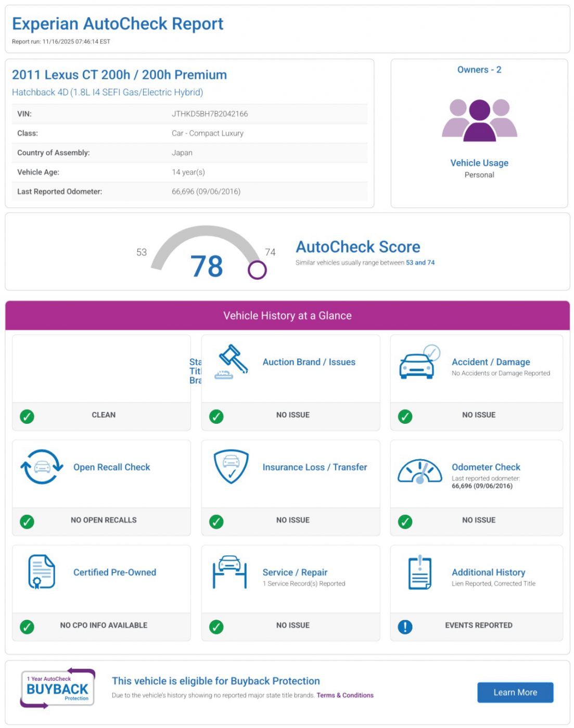The width and height of the screenshot is (574, 728).
Task: Click the Service / Repair lift icon
Action: click(x=229, y=573)
